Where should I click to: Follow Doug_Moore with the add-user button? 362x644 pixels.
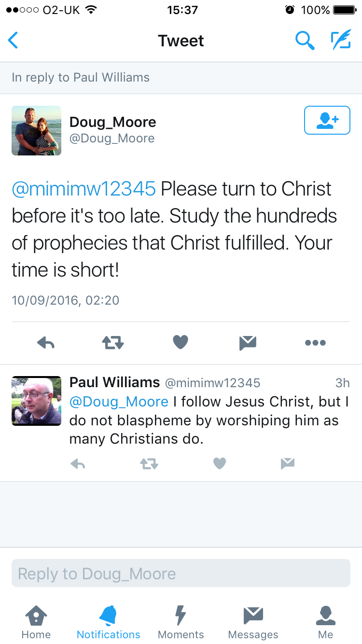pyautogui.click(x=327, y=120)
